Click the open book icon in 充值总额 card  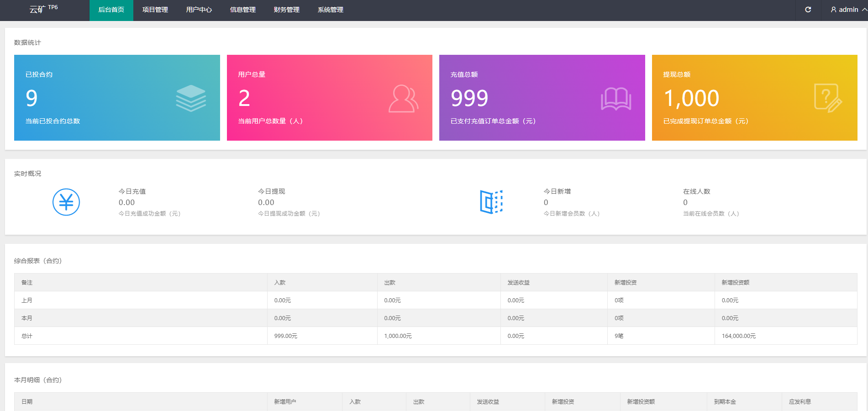click(x=616, y=99)
